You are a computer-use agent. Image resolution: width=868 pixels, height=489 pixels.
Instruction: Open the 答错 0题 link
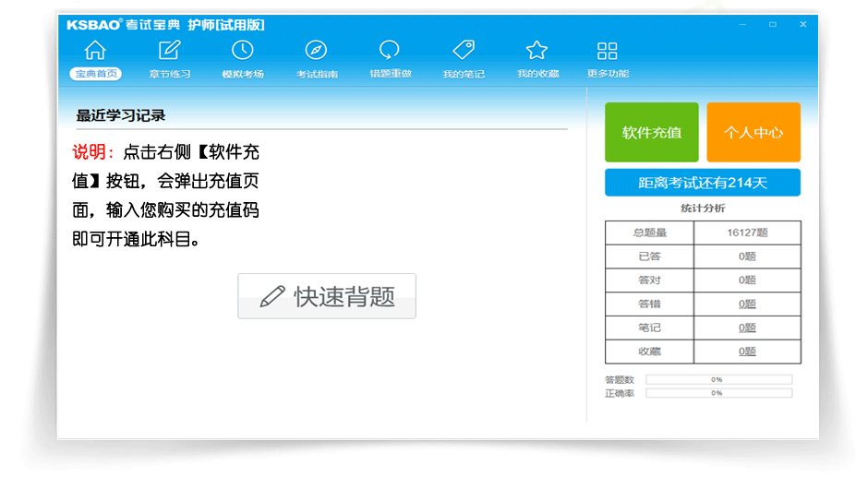tap(747, 304)
